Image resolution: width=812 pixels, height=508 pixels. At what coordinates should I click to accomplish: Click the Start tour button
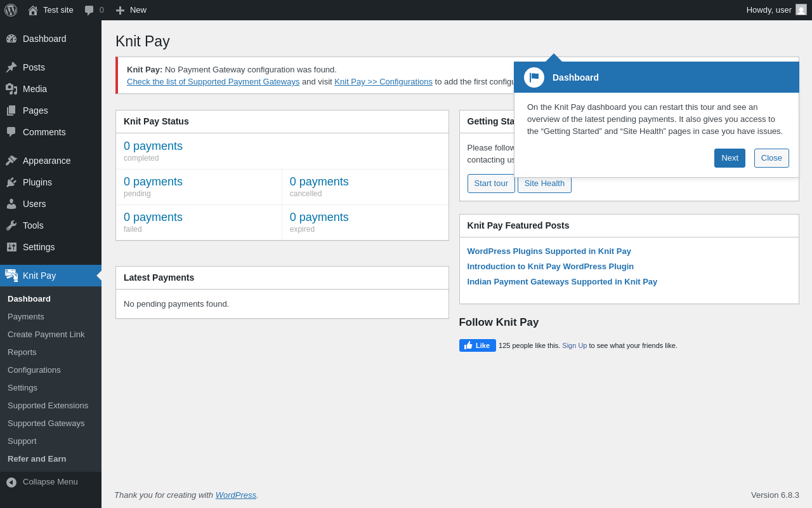(x=491, y=184)
